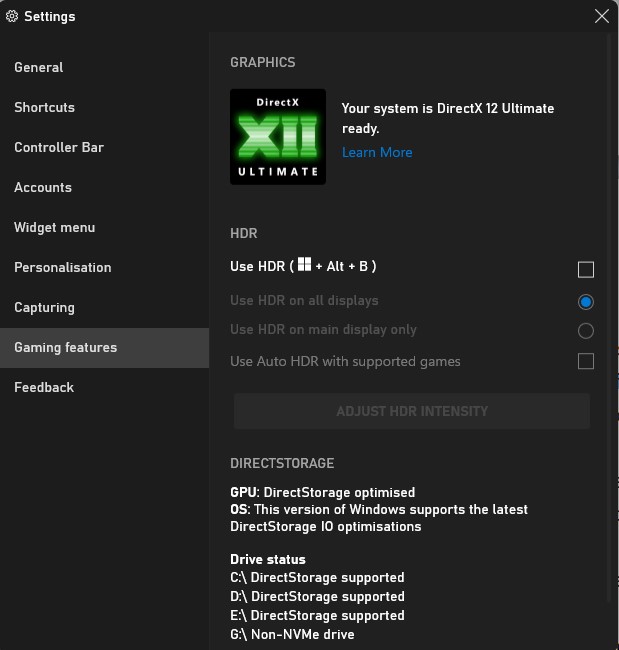This screenshot has height=650, width=619.
Task: Select Use HDR on all displays radio
Action: [585, 302]
